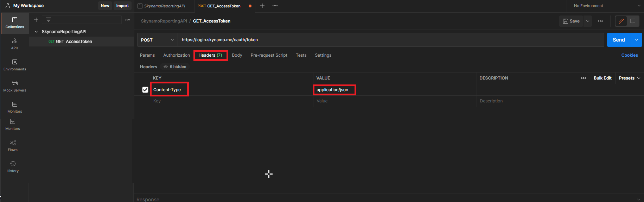Open the Mock Servers sidebar section

click(15, 87)
